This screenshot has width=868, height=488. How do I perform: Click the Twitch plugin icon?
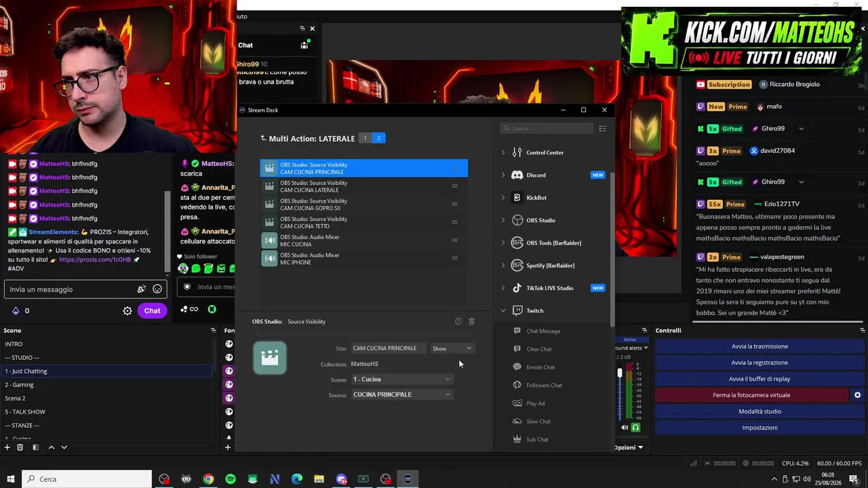[x=517, y=310]
